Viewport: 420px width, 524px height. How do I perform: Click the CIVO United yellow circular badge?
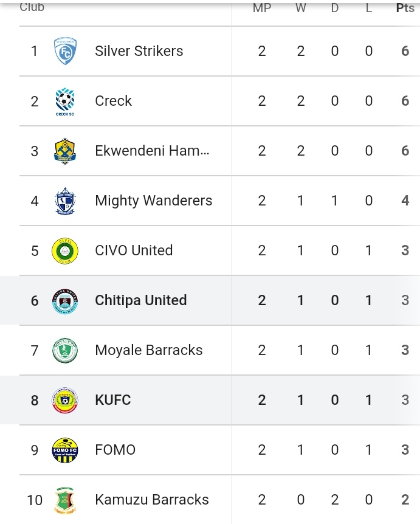pos(65,251)
